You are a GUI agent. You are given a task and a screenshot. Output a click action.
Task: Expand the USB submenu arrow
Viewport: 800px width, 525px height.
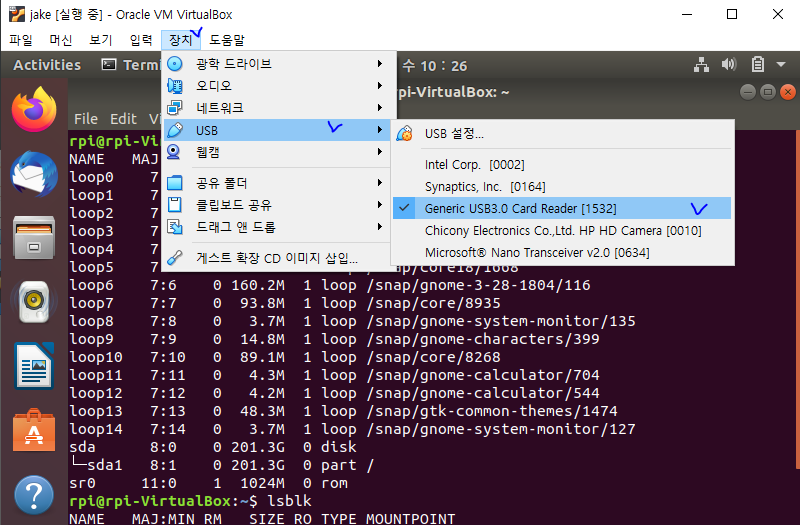point(380,130)
